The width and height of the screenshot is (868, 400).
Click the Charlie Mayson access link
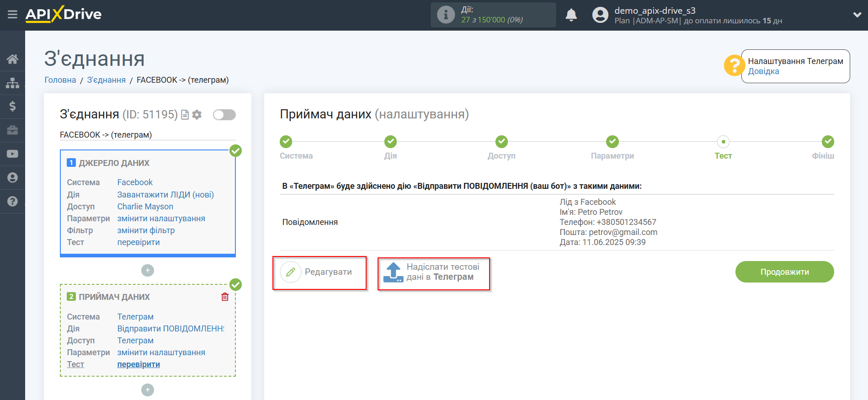point(145,207)
